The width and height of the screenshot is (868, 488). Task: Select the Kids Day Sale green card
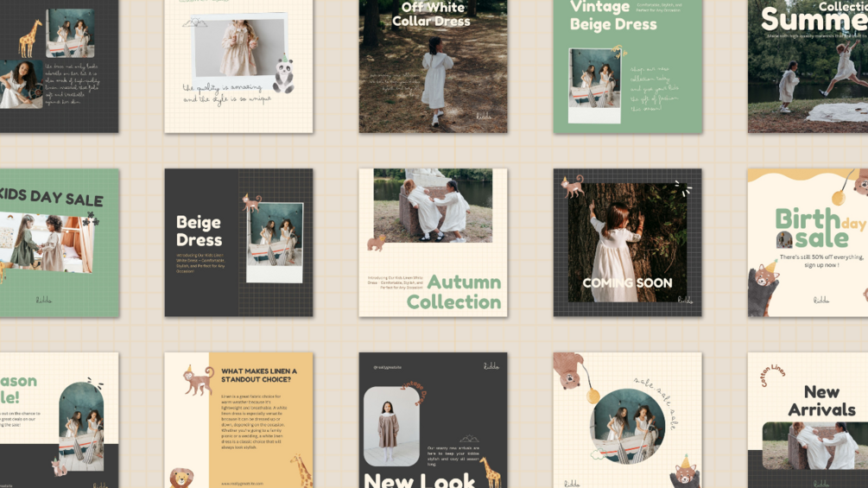click(x=60, y=243)
